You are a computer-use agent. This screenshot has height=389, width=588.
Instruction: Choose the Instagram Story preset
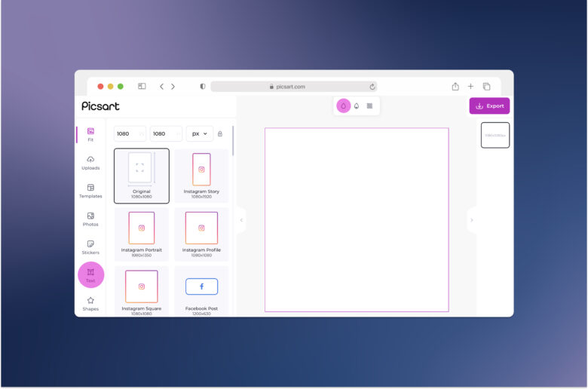tap(201, 176)
